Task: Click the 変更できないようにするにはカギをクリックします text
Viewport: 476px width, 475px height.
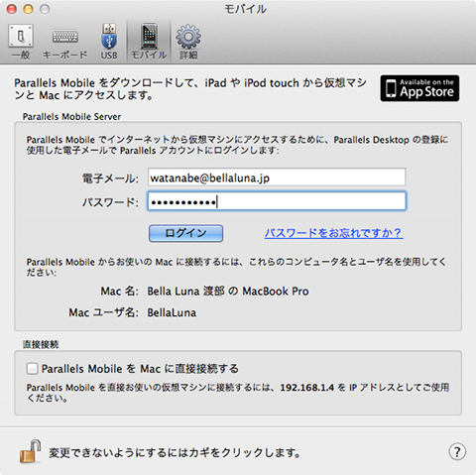Action: pyautogui.click(x=175, y=453)
